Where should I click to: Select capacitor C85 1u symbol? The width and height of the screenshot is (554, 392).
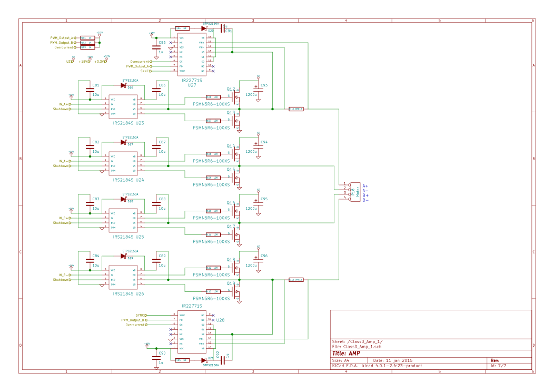click(x=156, y=47)
